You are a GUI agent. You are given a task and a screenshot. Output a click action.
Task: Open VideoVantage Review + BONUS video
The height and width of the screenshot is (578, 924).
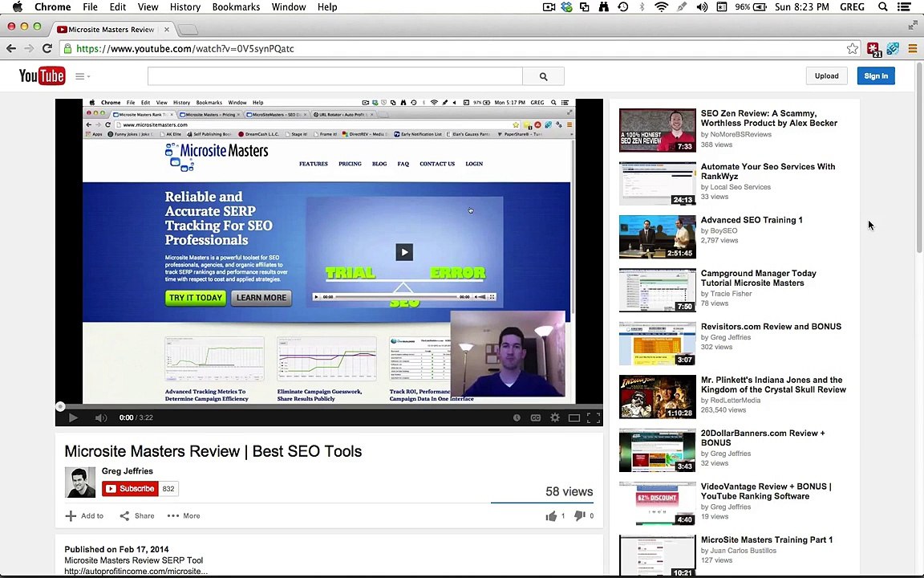point(766,490)
